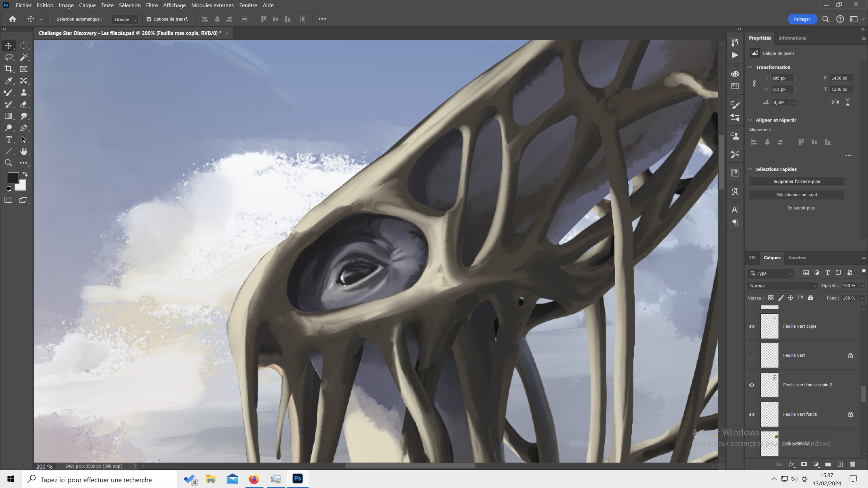Image resolution: width=868 pixels, height=488 pixels.
Task: Select the Hand tool
Action: (x=24, y=151)
